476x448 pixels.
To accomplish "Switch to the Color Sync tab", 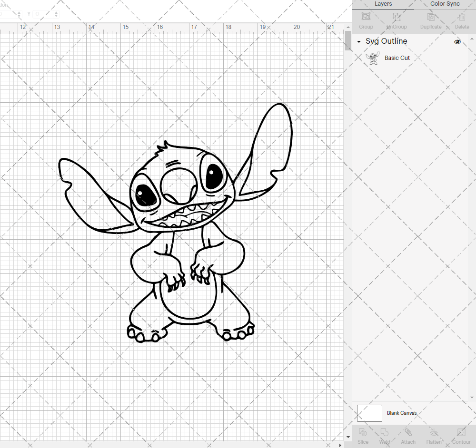I will click(445, 4).
